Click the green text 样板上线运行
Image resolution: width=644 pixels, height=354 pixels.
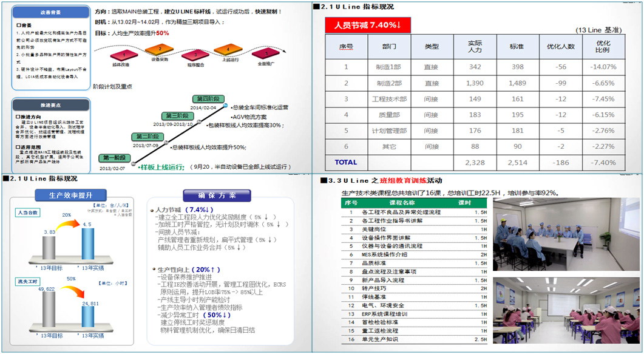[x=163, y=167]
